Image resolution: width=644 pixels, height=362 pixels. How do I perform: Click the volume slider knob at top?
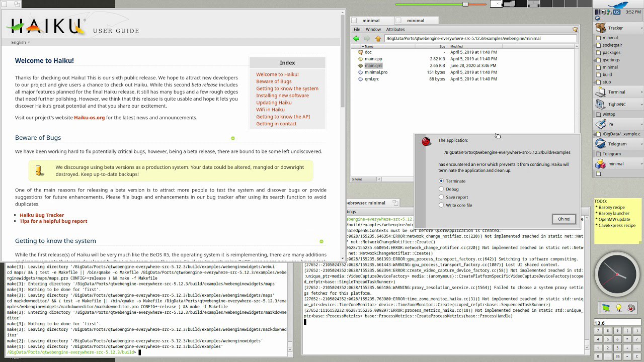pyautogui.click(x=465, y=5)
